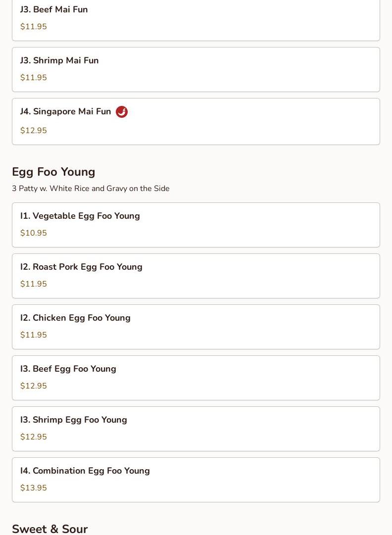This screenshot has height=535, width=392.
Task: Click the $12.95 price under Shrimp Egg Foo Young
Action: pyautogui.click(x=34, y=437)
